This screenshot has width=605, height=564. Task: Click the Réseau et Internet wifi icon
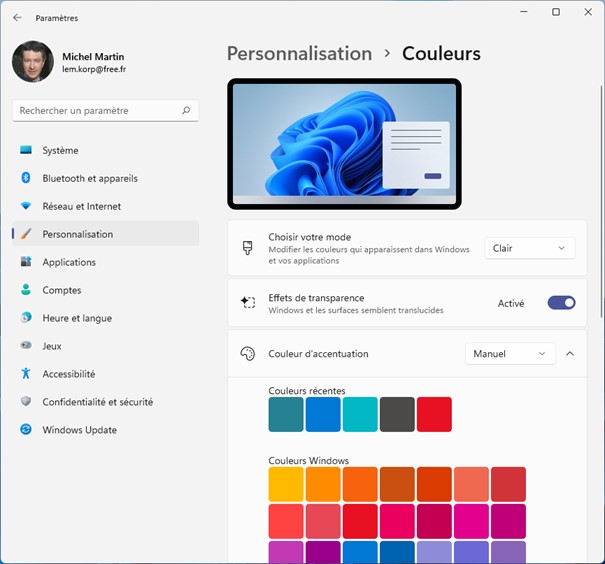click(26, 206)
